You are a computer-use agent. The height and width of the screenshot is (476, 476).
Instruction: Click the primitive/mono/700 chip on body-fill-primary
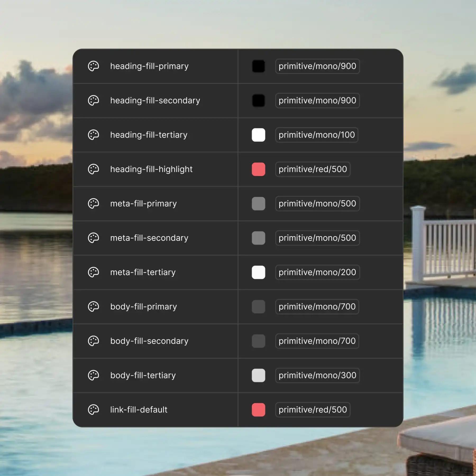coord(317,306)
